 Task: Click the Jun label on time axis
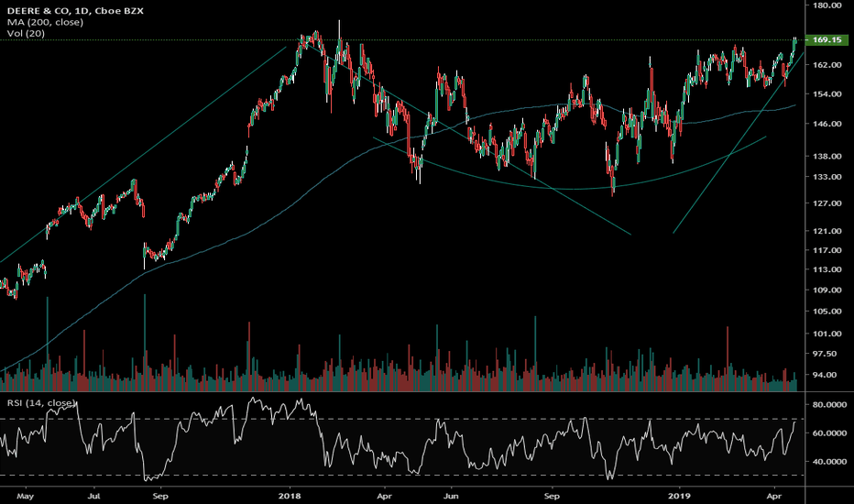451,497
